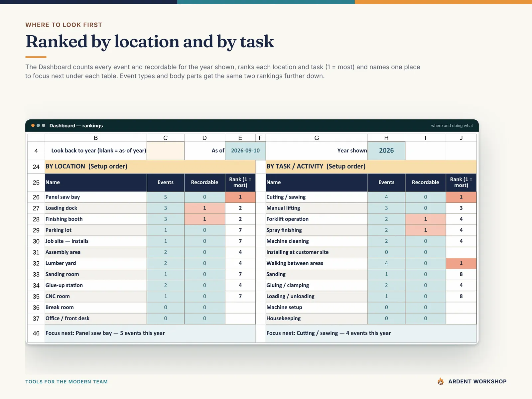This screenshot has width=532, height=399.
Task: Click the Parking lot name cell
Action: point(96,230)
